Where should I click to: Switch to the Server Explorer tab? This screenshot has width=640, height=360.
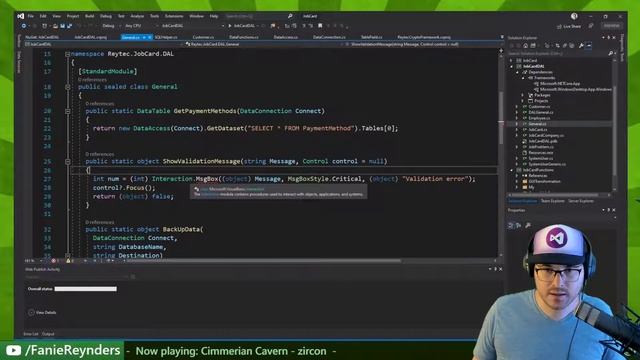(x=581, y=201)
